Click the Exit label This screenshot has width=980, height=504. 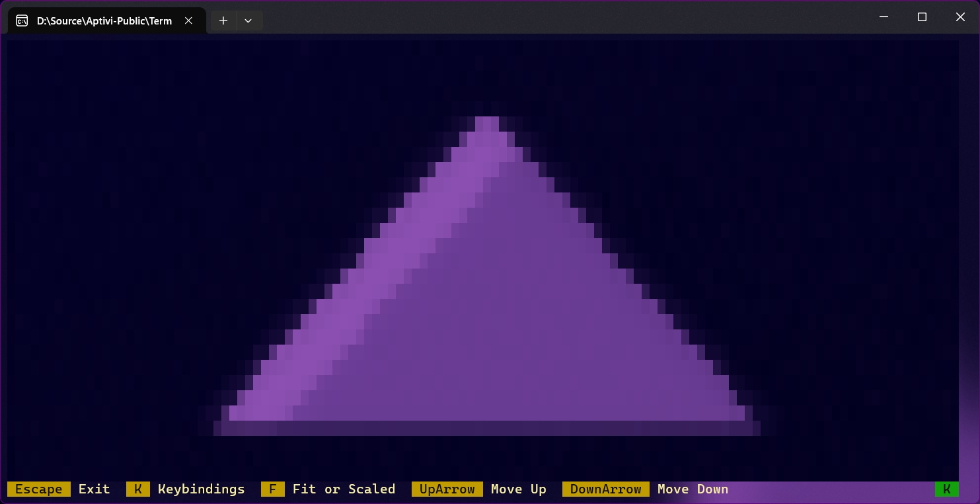(x=94, y=489)
